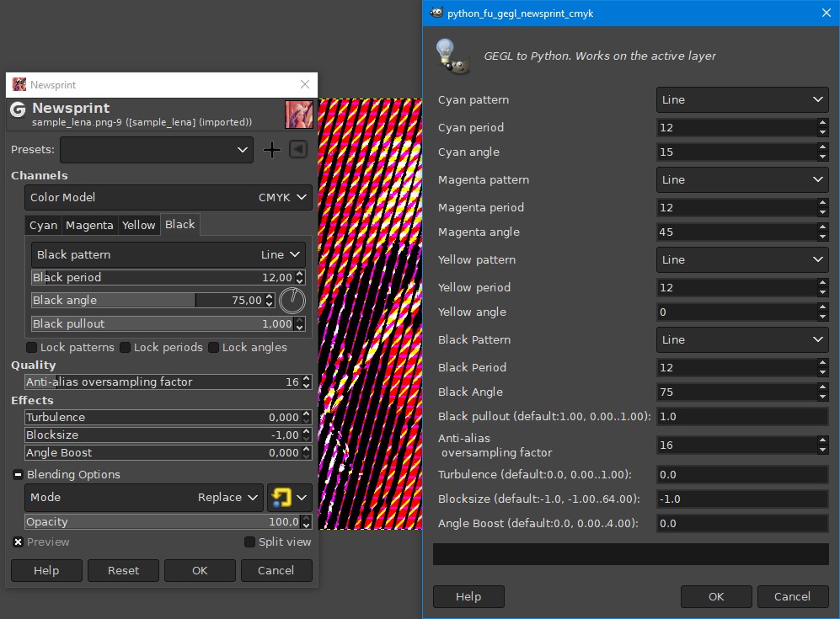840x619 pixels.
Task: Click the Reset button in Newsprint dialog
Action: 123,570
